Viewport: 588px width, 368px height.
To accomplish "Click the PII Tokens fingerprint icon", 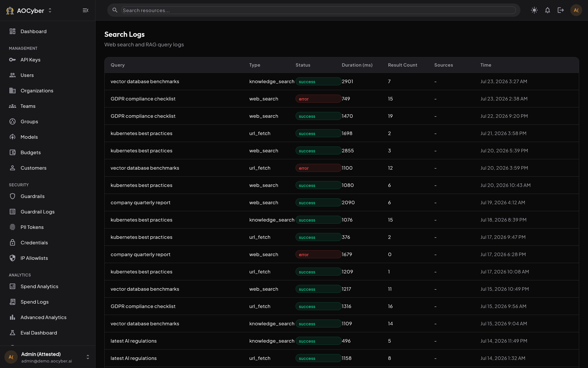I will (x=12, y=227).
